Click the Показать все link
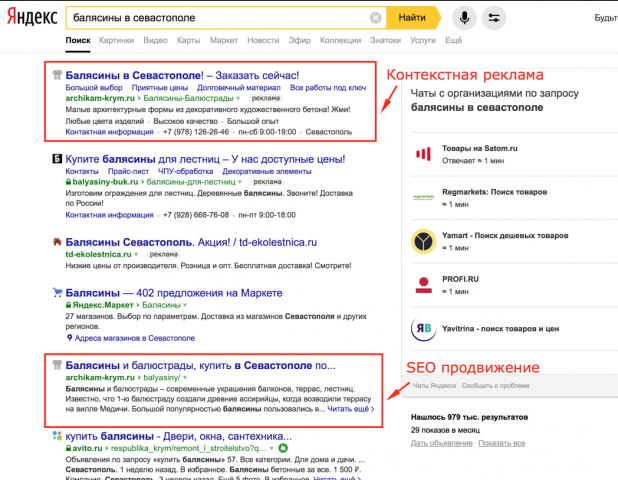The width and height of the screenshot is (618, 480). pos(502,443)
